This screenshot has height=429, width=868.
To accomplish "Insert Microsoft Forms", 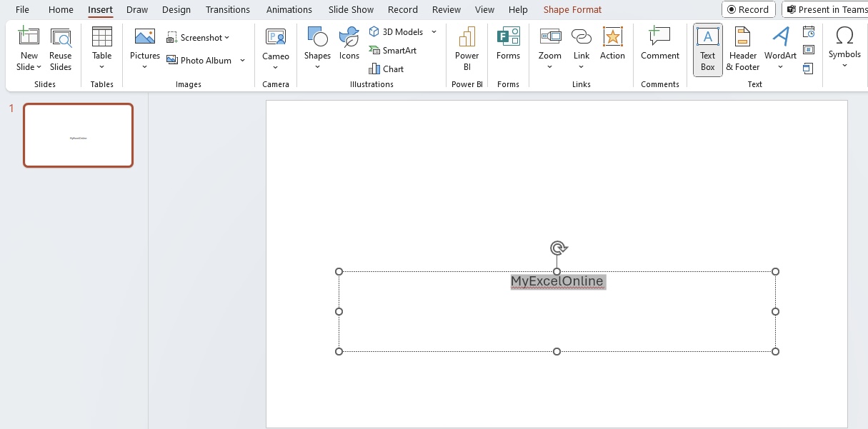I will [x=508, y=44].
